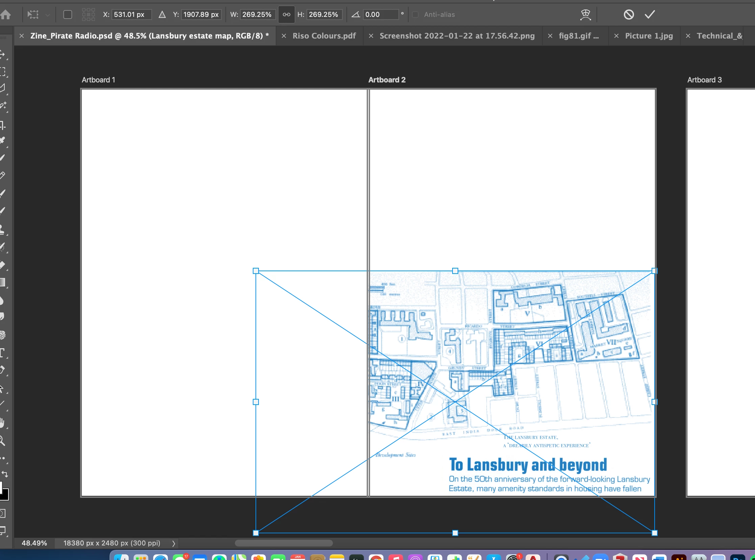Viewport: 755px width, 560px height.
Task: Click the Home icon
Action: (x=5, y=15)
